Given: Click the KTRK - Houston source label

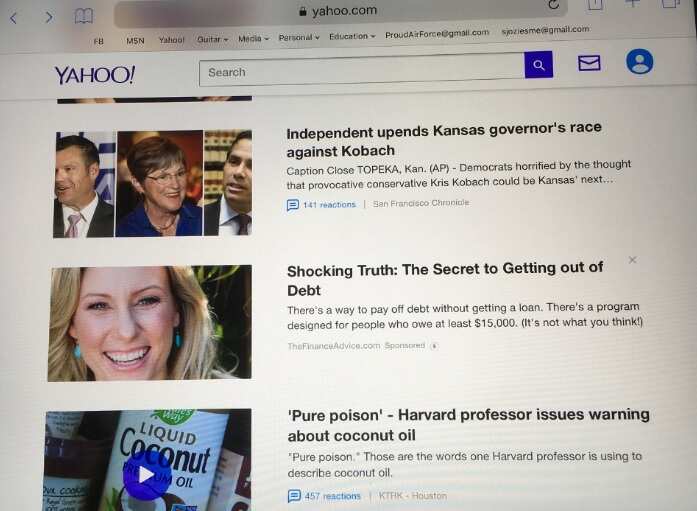Looking at the screenshot, I should (413, 496).
